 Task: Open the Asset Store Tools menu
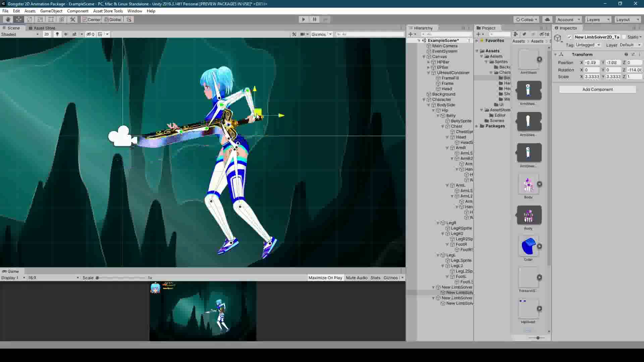[108, 11]
